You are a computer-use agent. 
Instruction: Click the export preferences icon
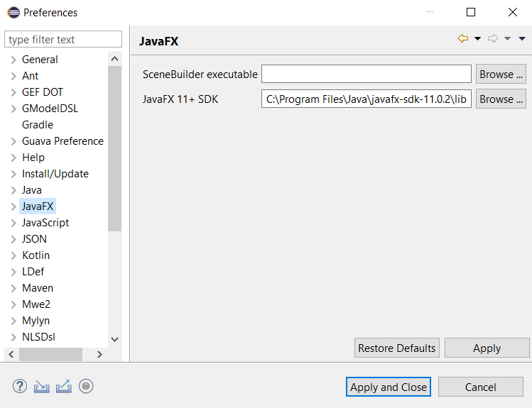(64, 386)
